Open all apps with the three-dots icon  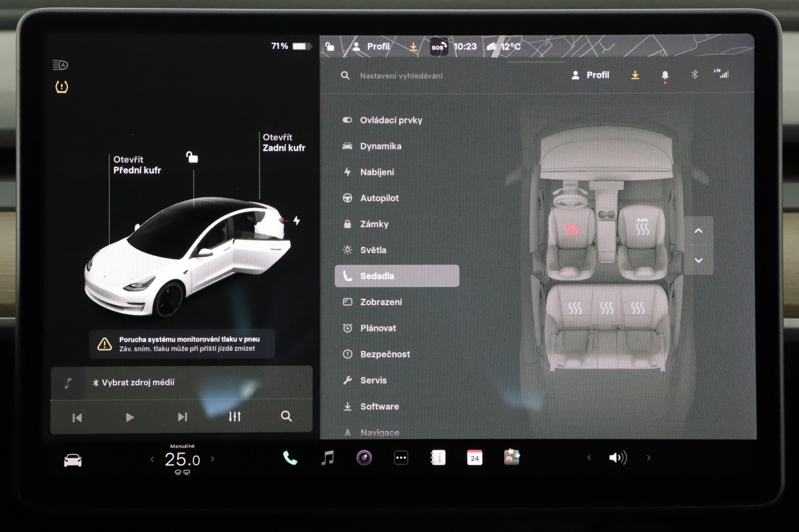401,458
